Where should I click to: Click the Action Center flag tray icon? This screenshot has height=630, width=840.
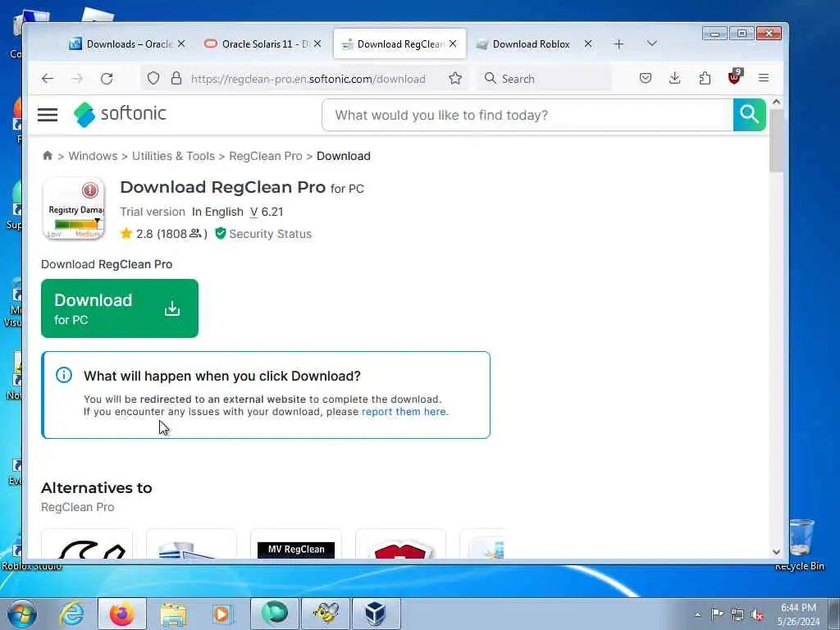[x=717, y=614]
